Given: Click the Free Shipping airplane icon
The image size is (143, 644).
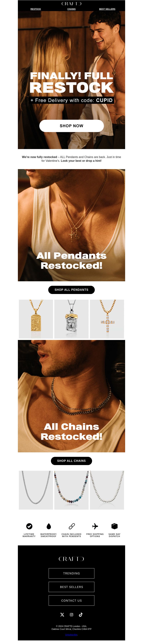Looking at the screenshot, I should tap(95, 526).
